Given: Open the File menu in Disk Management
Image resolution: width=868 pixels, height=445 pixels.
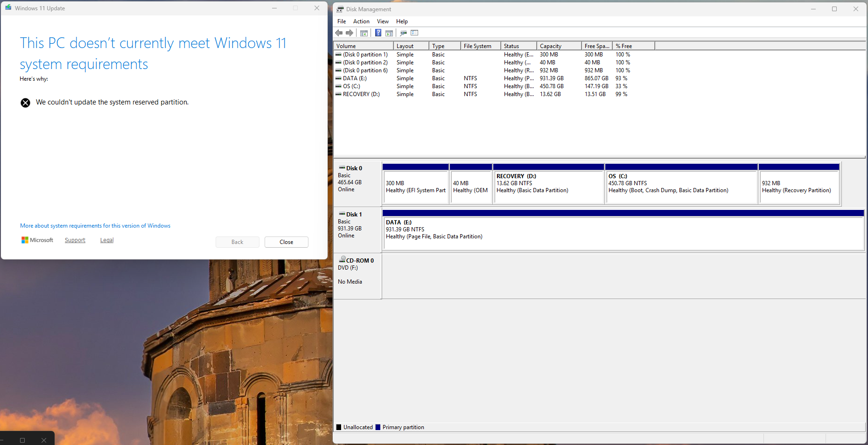Looking at the screenshot, I should [x=341, y=21].
